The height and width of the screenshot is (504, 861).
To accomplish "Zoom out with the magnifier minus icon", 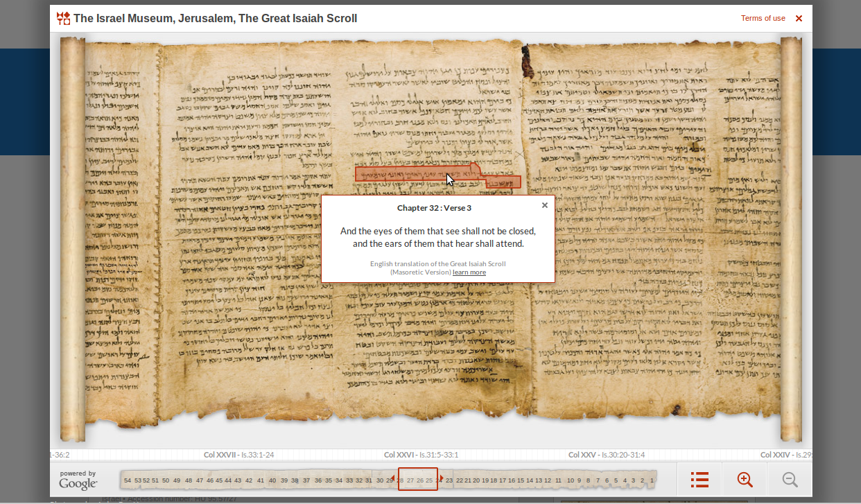I will click(790, 480).
